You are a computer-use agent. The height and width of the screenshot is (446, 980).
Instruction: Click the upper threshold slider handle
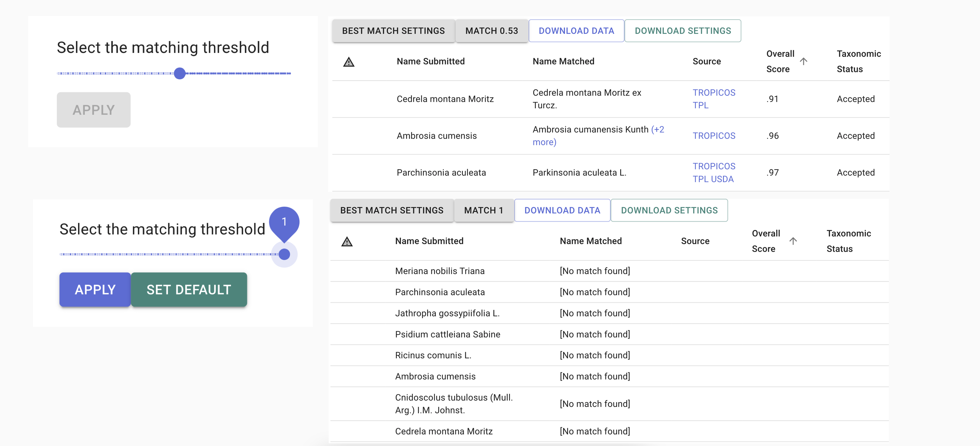click(179, 73)
